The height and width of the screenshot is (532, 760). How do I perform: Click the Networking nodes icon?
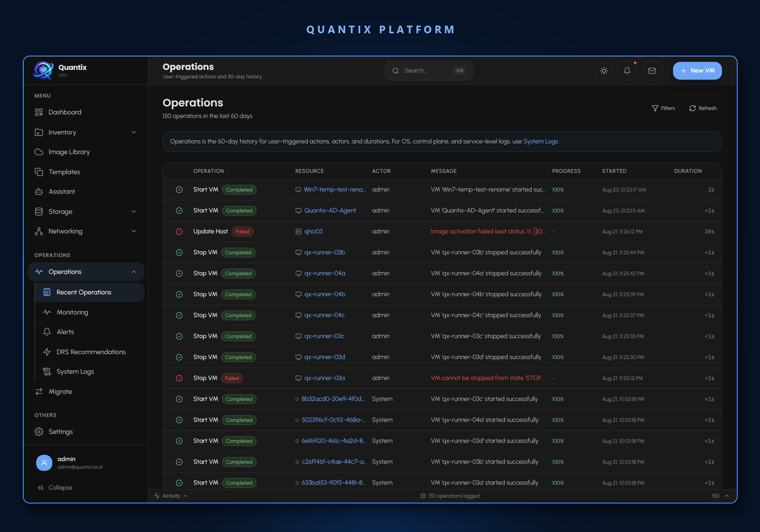coord(39,231)
